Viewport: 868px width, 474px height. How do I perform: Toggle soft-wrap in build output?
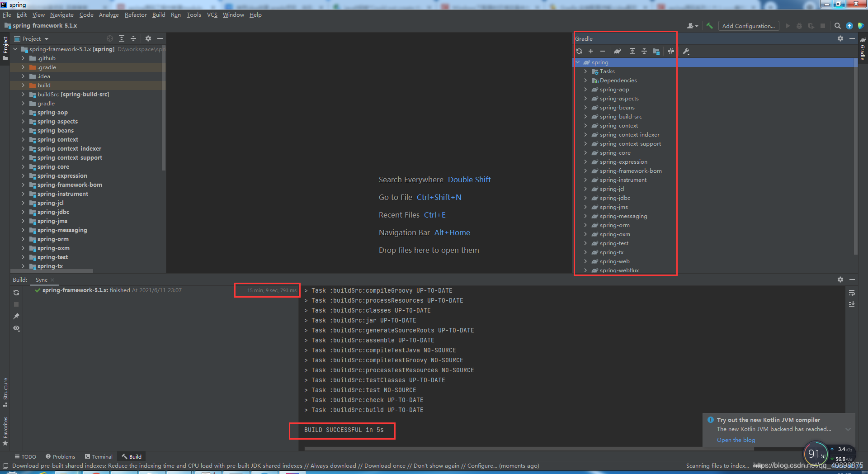pyautogui.click(x=852, y=293)
